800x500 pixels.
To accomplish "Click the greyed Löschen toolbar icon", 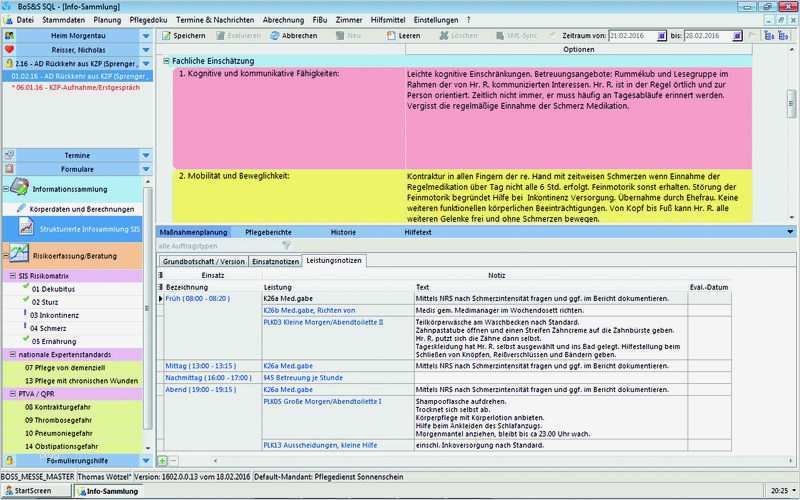I will coord(444,36).
